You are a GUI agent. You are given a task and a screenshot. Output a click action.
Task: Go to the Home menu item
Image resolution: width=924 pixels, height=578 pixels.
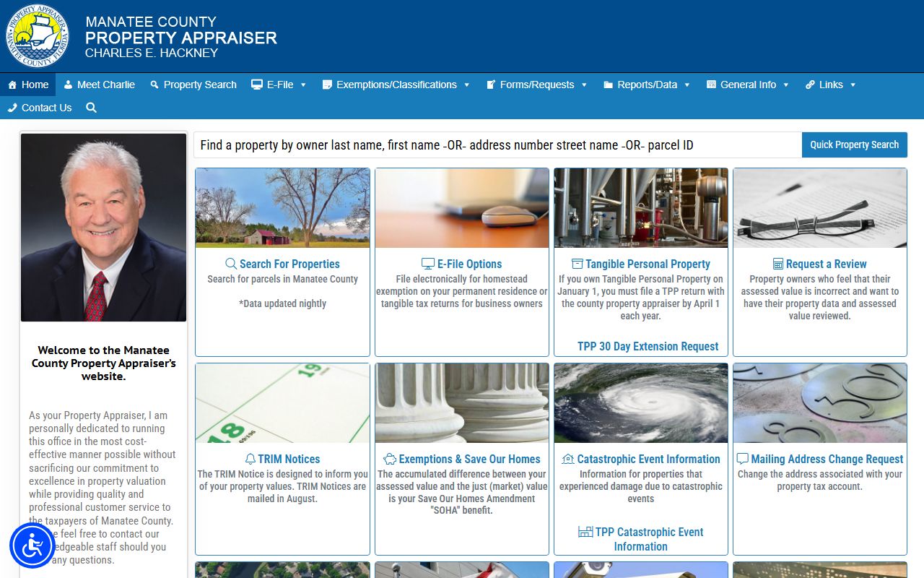tap(28, 85)
